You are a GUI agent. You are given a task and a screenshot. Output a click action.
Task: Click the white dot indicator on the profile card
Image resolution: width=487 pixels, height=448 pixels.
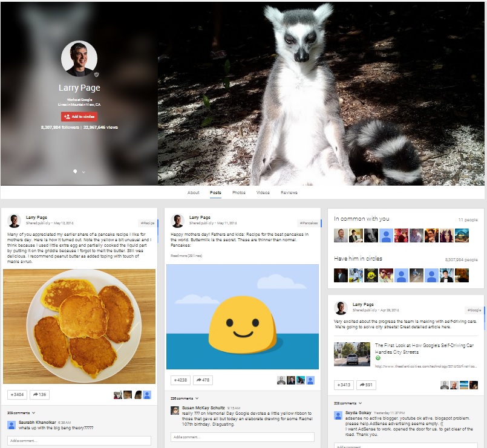click(75, 171)
